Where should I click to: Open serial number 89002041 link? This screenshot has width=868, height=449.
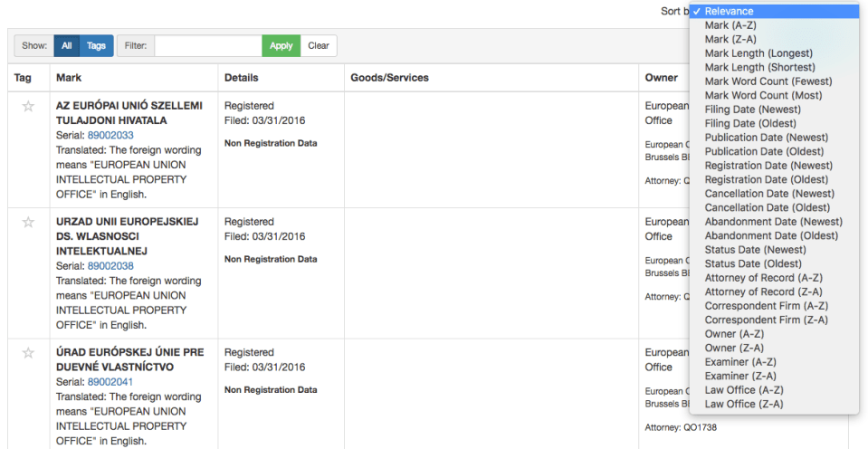tap(110, 382)
